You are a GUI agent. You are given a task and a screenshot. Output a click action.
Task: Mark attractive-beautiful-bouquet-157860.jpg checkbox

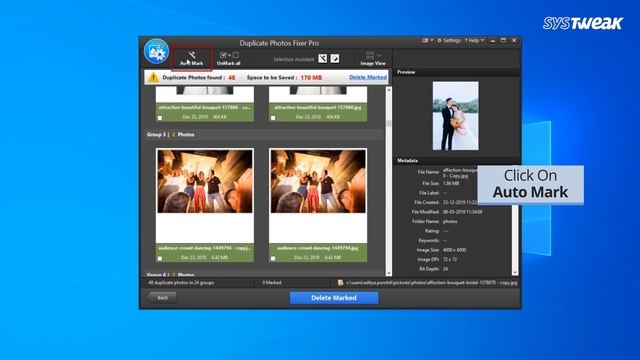click(x=273, y=118)
